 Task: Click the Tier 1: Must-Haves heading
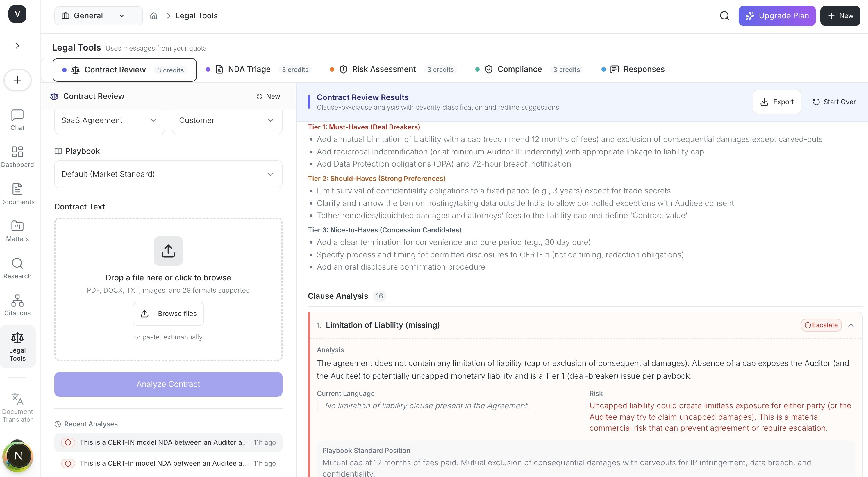364,127
